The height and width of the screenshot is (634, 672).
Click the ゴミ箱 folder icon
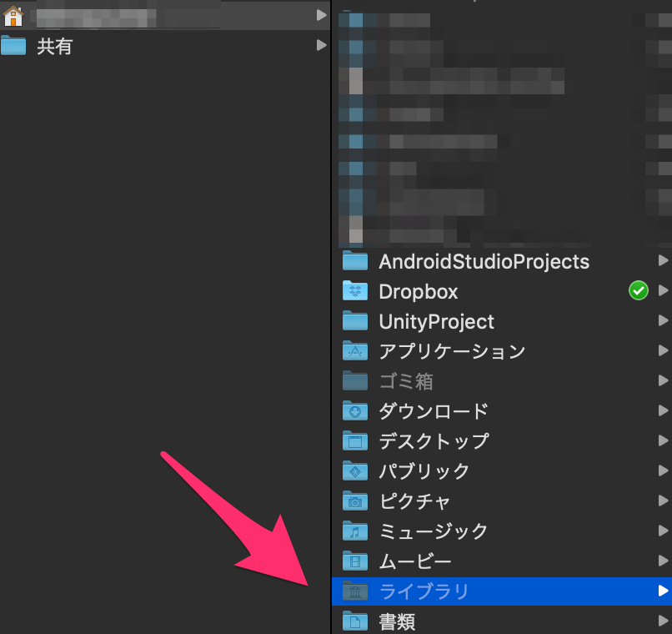pos(355,380)
